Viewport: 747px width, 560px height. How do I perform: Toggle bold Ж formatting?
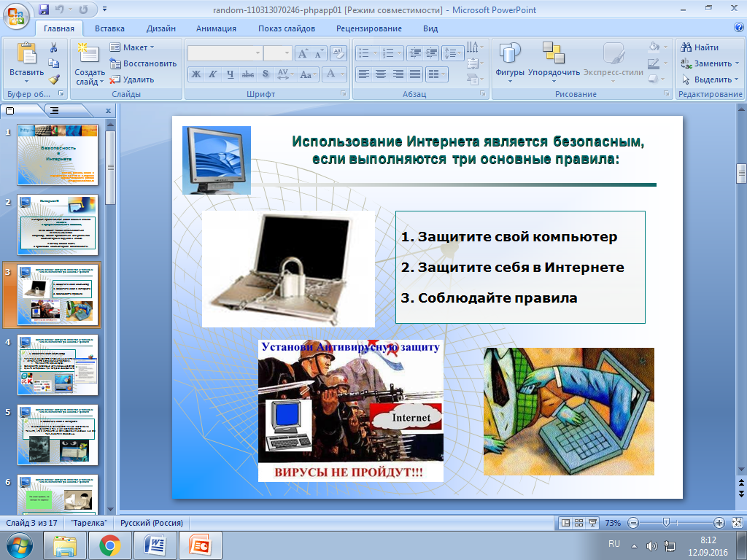pos(196,74)
